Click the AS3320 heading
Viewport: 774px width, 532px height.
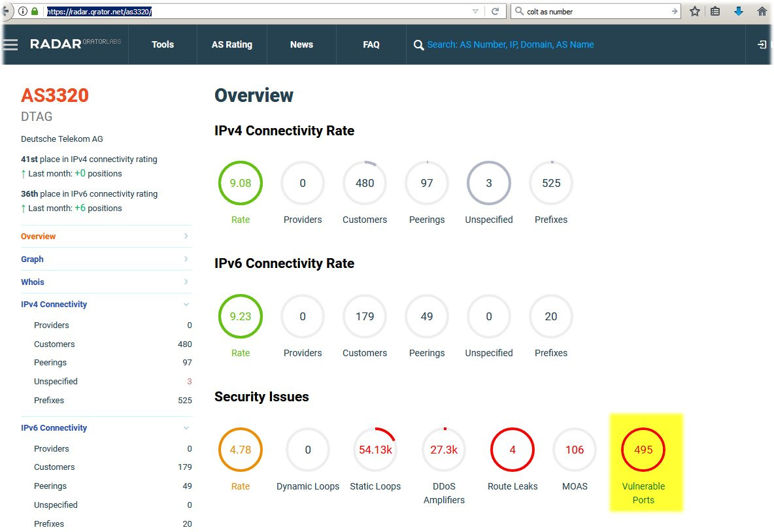(x=55, y=95)
